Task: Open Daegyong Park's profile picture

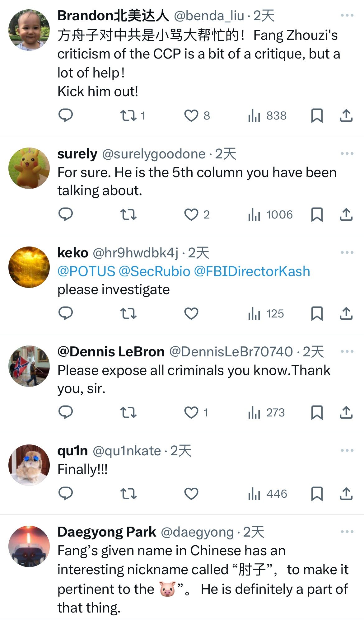Action: [x=29, y=546]
